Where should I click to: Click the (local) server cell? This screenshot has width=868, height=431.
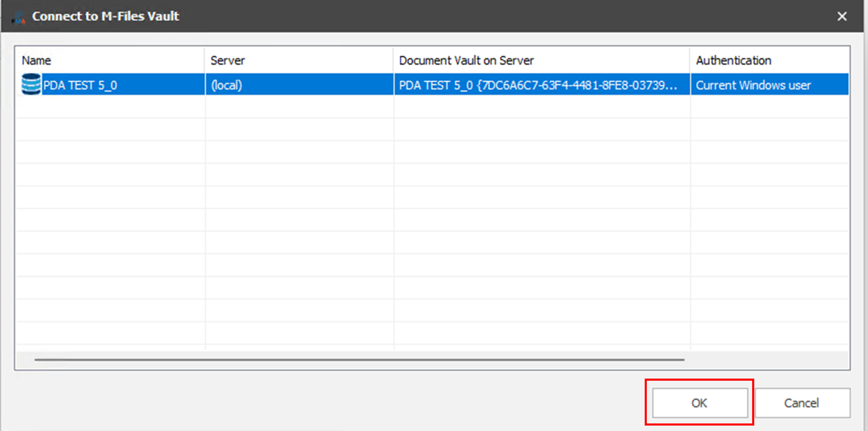point(227,86)
